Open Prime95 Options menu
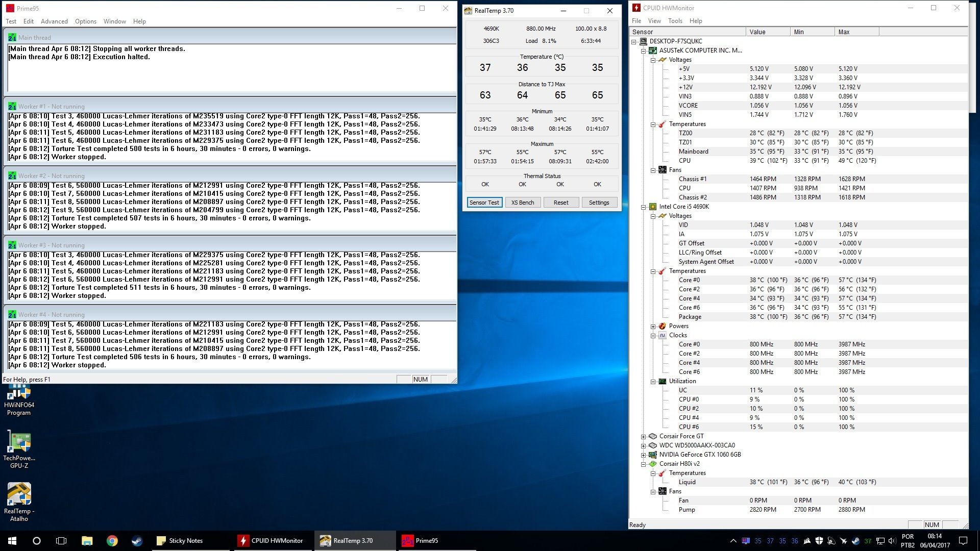Image resolution: width=980 pixels, height=551 pixels. click(85, 21)
